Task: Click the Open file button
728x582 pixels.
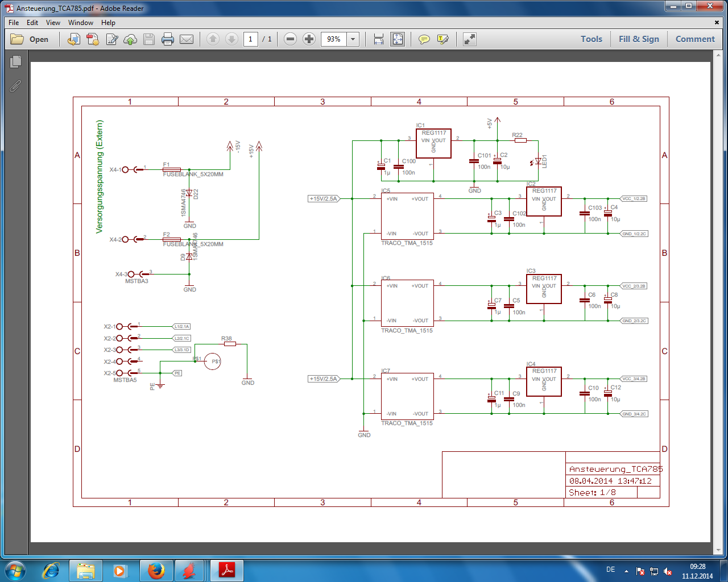Action: coord(30,39)
